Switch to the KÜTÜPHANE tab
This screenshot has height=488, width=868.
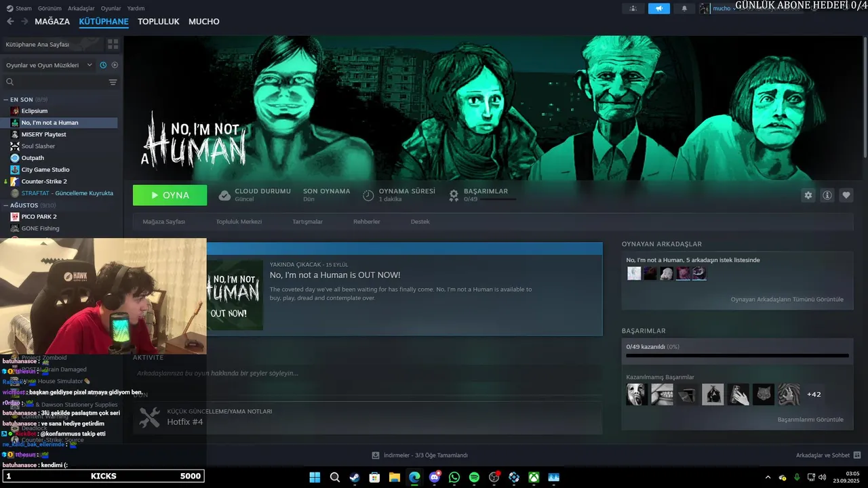pyautogui.click(x=104, y=22)
